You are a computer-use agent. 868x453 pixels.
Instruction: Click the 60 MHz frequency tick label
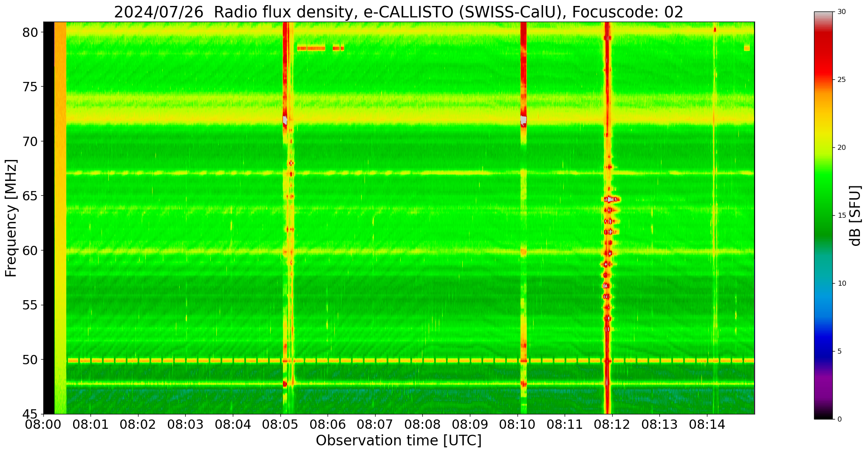point(30,250)
